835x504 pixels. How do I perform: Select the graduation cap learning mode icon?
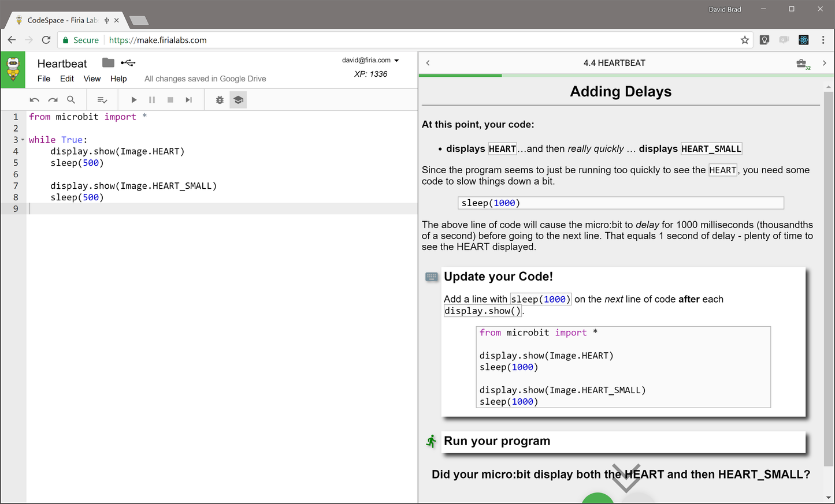[x=238, y=99]
